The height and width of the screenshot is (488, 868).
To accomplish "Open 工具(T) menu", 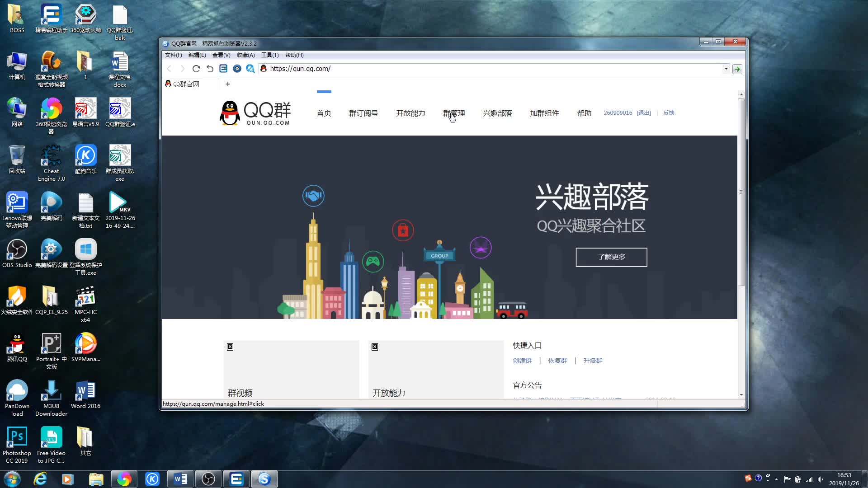I will [270, 55].
